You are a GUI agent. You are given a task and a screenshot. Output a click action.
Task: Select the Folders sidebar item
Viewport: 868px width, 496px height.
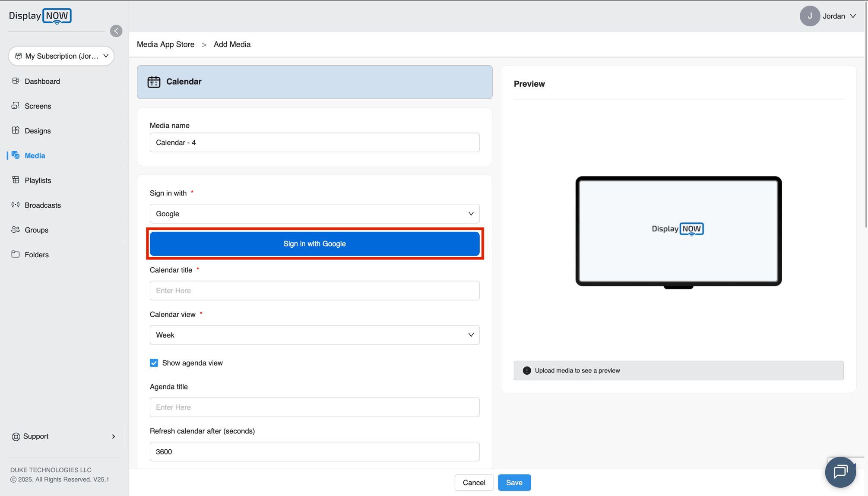[x=37, y=254]
